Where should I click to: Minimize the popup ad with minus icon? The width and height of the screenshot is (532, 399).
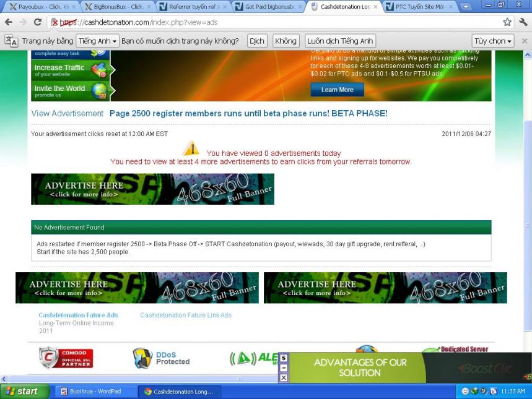coord(284,368)
